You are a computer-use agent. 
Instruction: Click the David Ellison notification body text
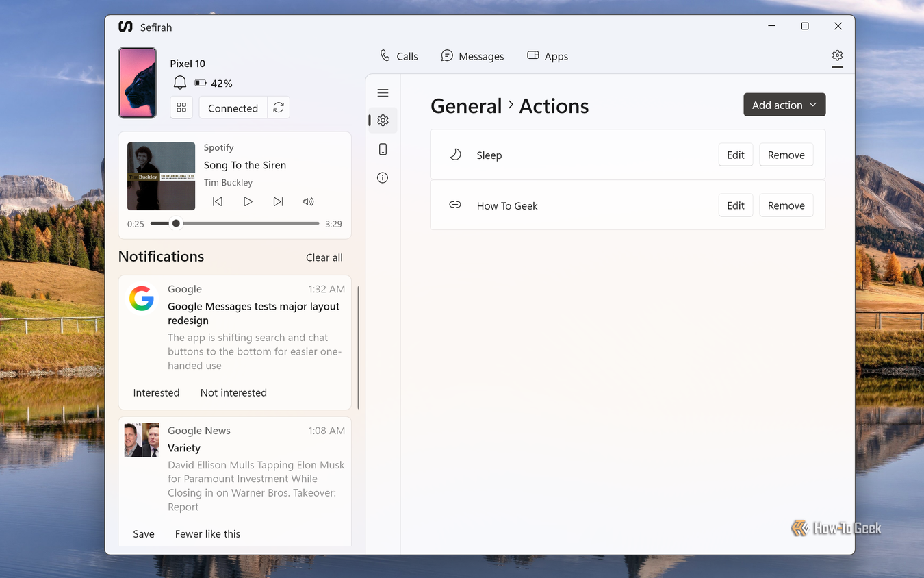[256, 486]
